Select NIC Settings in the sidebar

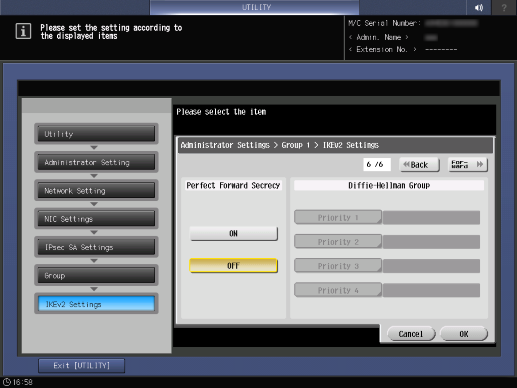pyautogui.click(x=96, y=219)
